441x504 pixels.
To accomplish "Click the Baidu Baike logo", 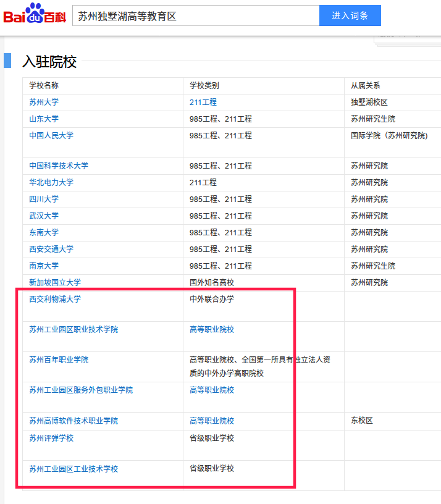I will click(35, 15).
